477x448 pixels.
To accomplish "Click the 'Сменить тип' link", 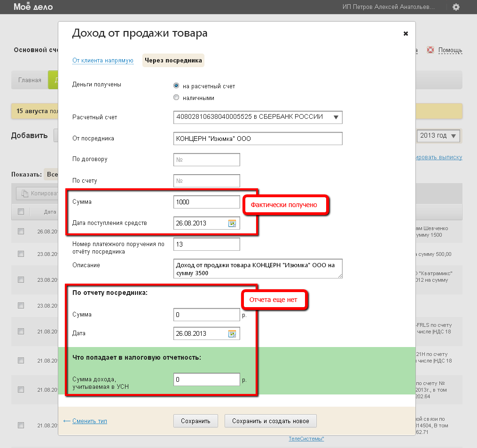I will coord(89,421).
